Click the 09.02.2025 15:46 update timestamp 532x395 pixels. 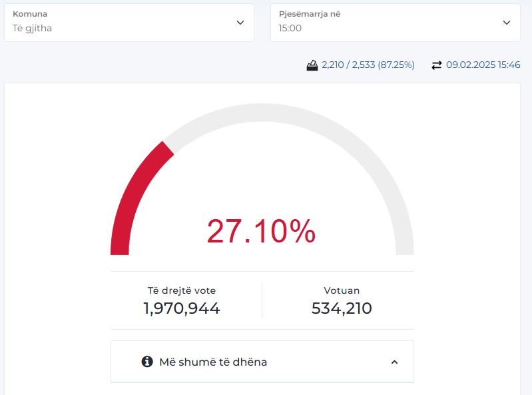coord(483,65)
